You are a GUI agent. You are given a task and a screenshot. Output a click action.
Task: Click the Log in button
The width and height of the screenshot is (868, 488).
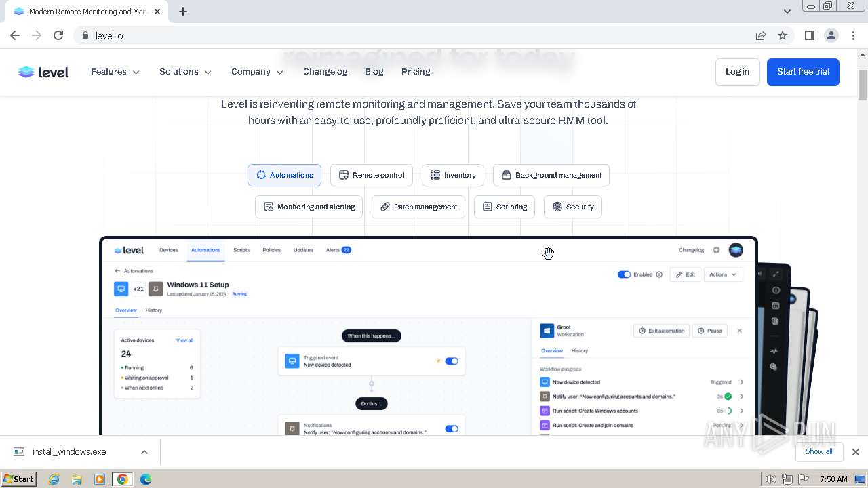(x=738, y=72)
